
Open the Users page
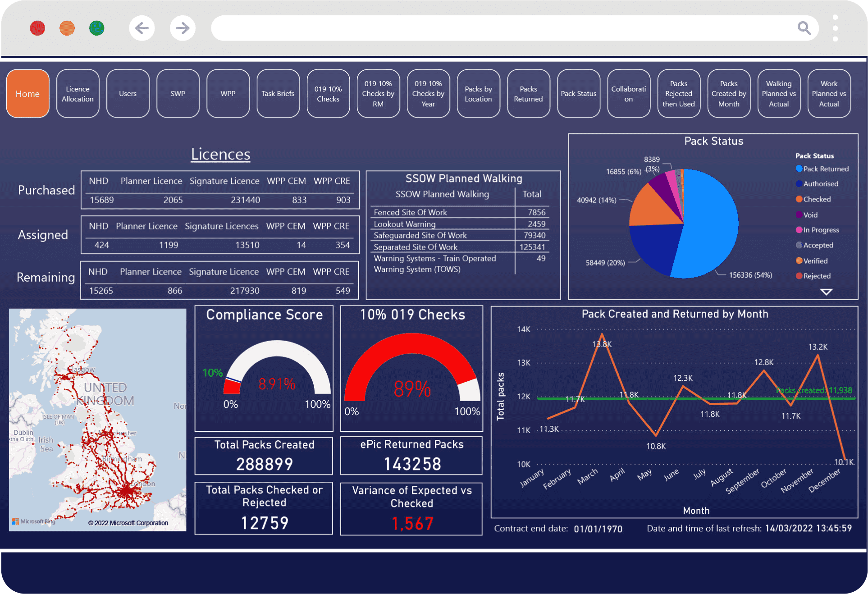pyautogui.click(x=128, y=93)
